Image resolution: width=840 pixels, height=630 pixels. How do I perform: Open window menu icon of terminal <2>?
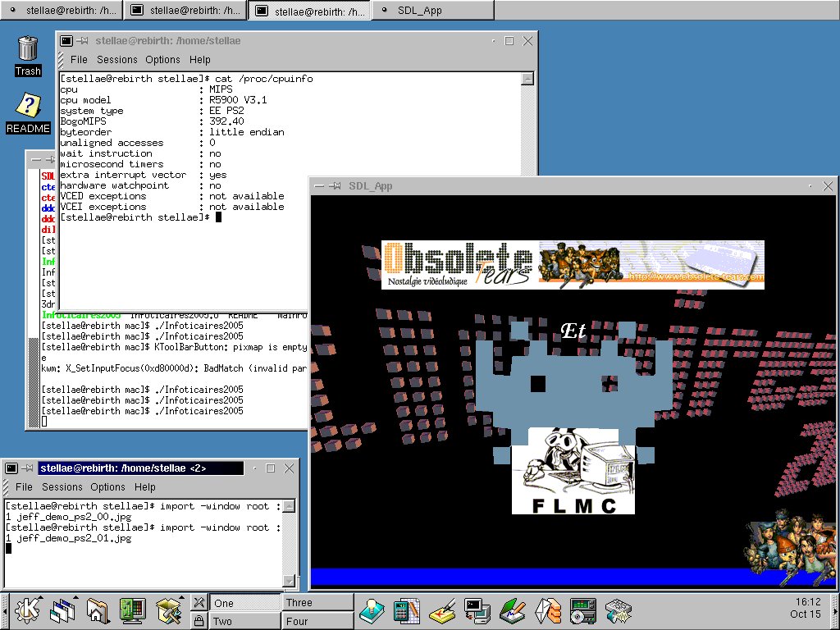point(11,468)
